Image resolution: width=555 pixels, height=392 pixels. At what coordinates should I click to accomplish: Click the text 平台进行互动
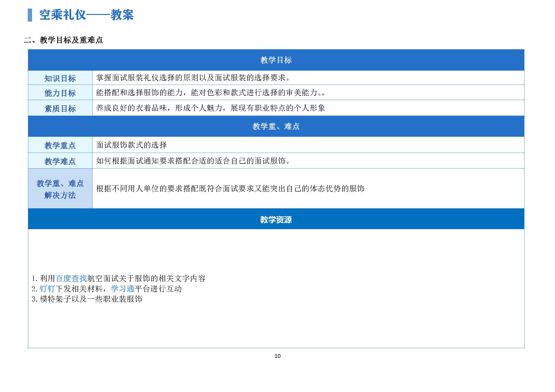point(158,289)
